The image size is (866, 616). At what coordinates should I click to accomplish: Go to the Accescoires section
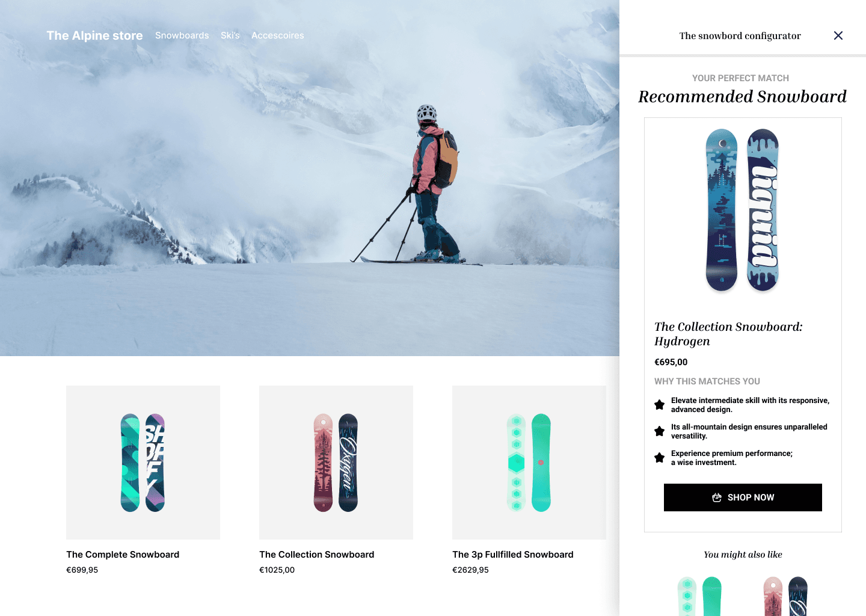(278, 35)
